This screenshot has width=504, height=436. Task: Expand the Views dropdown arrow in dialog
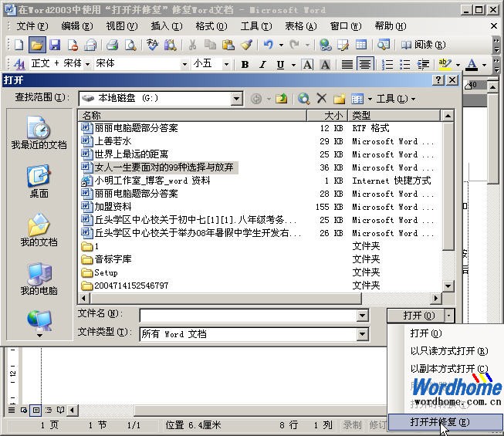[370, 99]
